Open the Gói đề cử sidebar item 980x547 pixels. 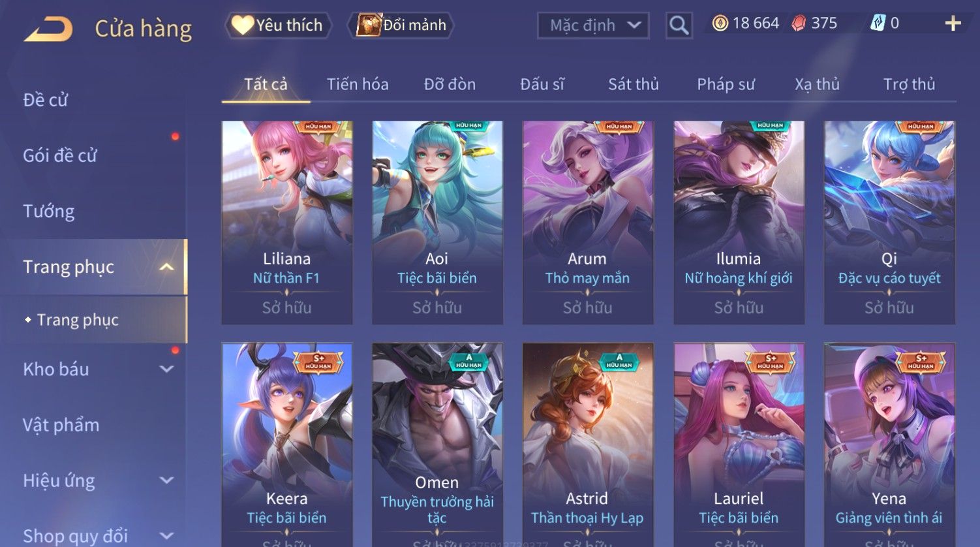click(x=60, y=155)
